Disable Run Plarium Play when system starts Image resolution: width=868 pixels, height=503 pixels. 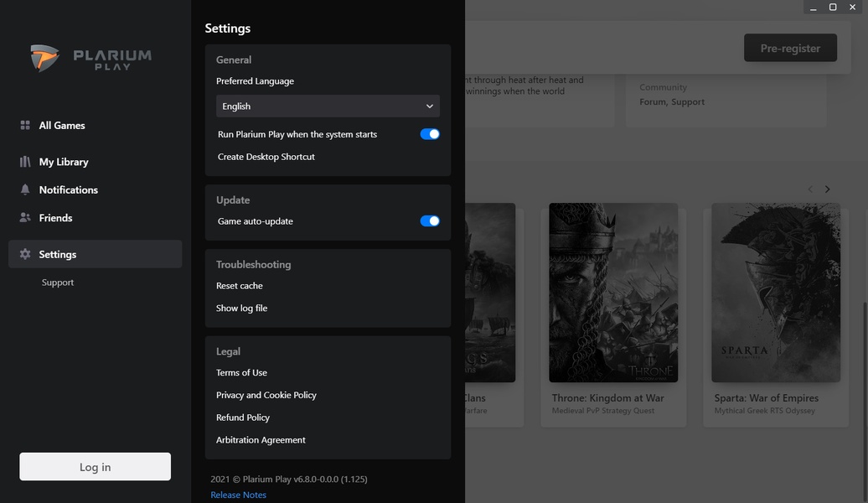click(429, 133)
